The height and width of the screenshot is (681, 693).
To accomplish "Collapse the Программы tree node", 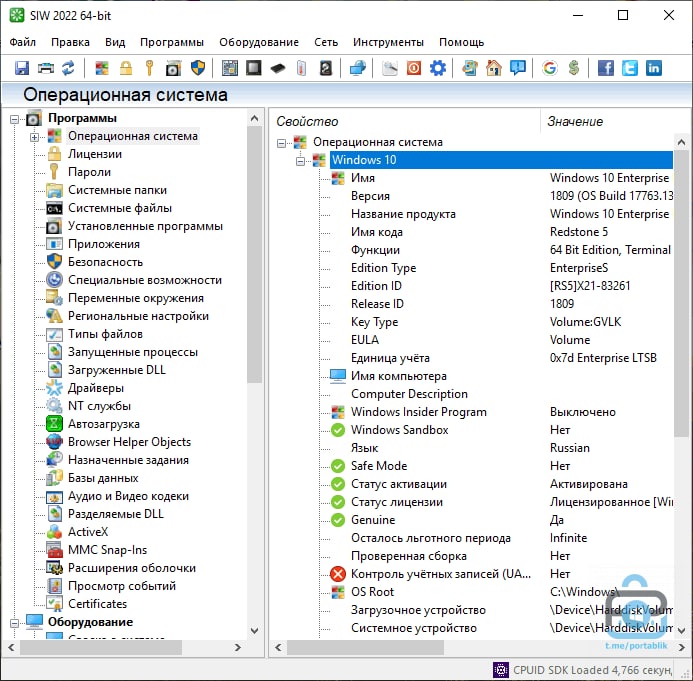I will click(15, 119).
